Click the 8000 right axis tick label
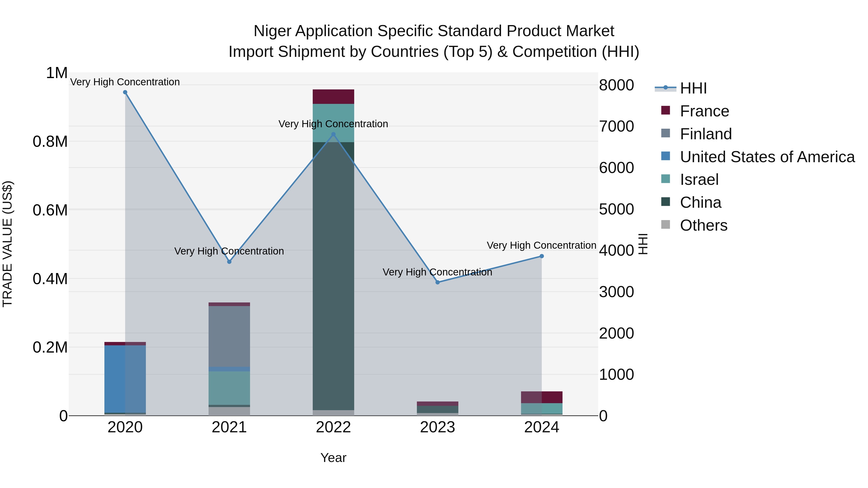Screen dimensions: 868x488 616,85
